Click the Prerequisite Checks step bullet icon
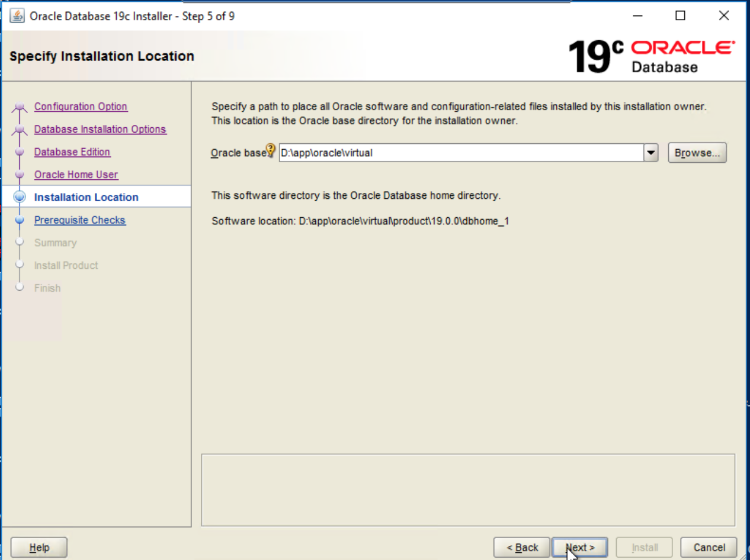This screenshot has width=750, height=560. (x=20, y=220)
